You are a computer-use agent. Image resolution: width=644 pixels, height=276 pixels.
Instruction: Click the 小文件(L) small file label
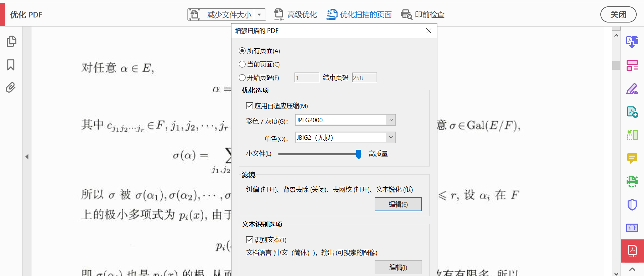click(259, 154)
